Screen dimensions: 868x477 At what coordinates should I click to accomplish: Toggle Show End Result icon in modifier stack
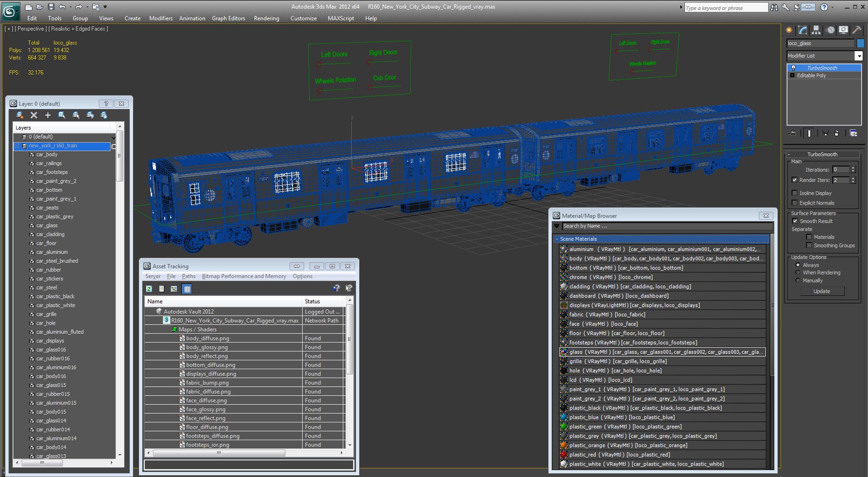point(809,133)
